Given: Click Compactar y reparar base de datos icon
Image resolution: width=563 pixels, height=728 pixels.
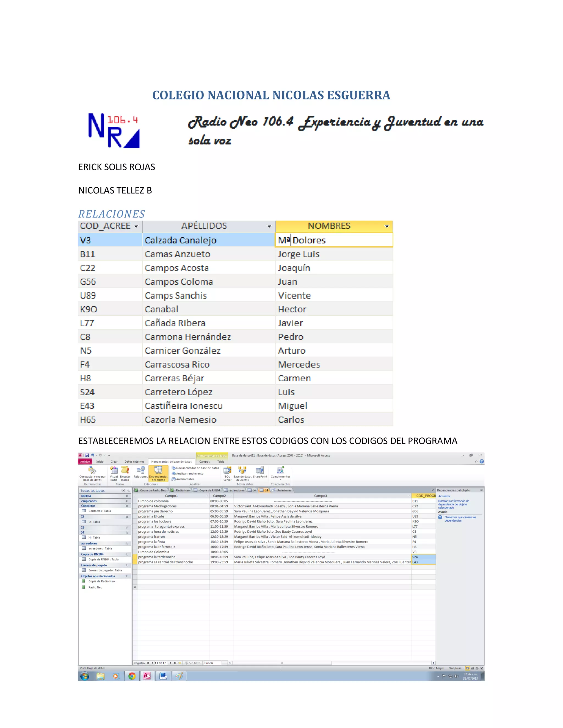Looking at the screenshot, I should [x=92, y=470].
